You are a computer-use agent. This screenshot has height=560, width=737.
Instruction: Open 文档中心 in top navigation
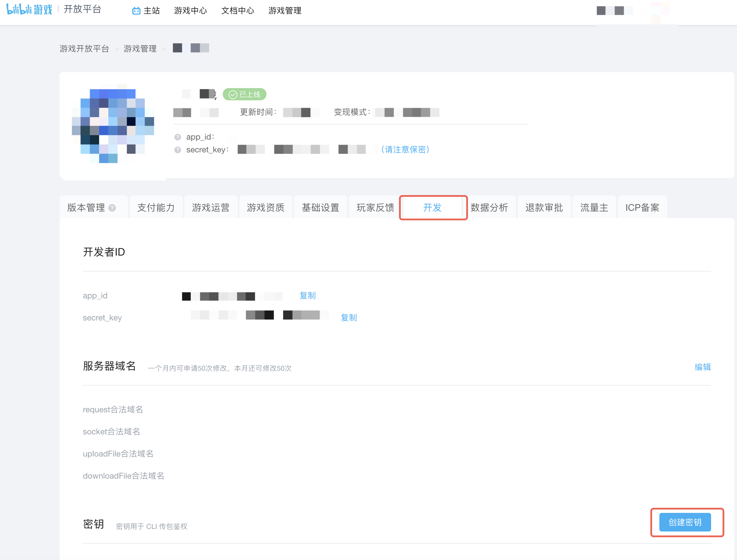click(238, 11)
